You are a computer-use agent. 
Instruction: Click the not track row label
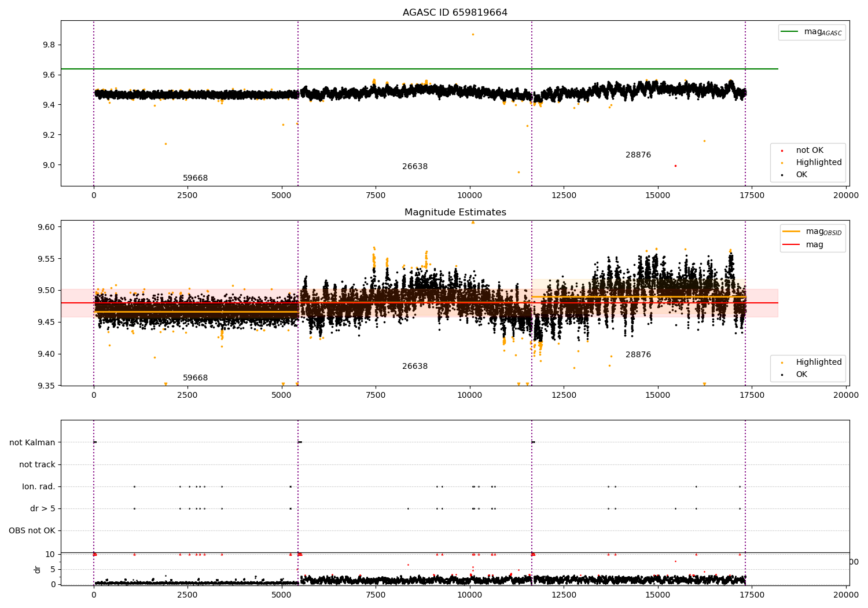coord(37,465)
